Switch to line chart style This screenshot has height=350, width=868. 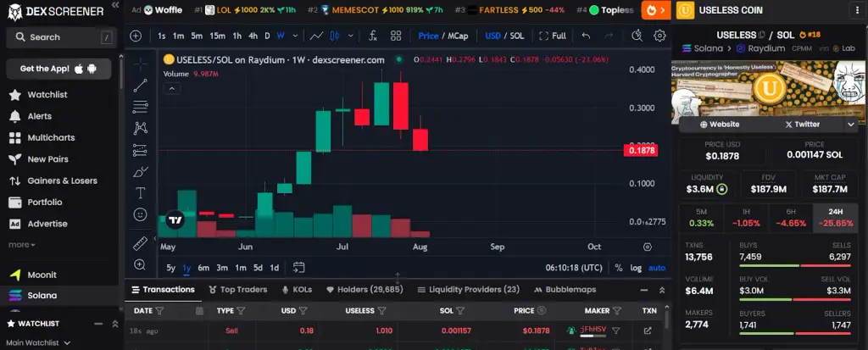pyautogui.click(x=317, y=36)
